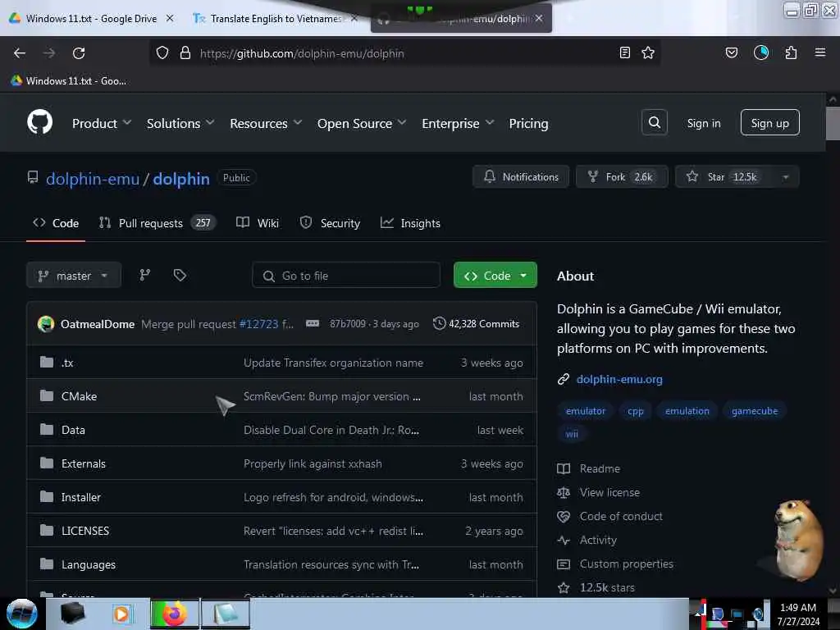
Task: Click the Sign up button
Action: click(769, 123)
